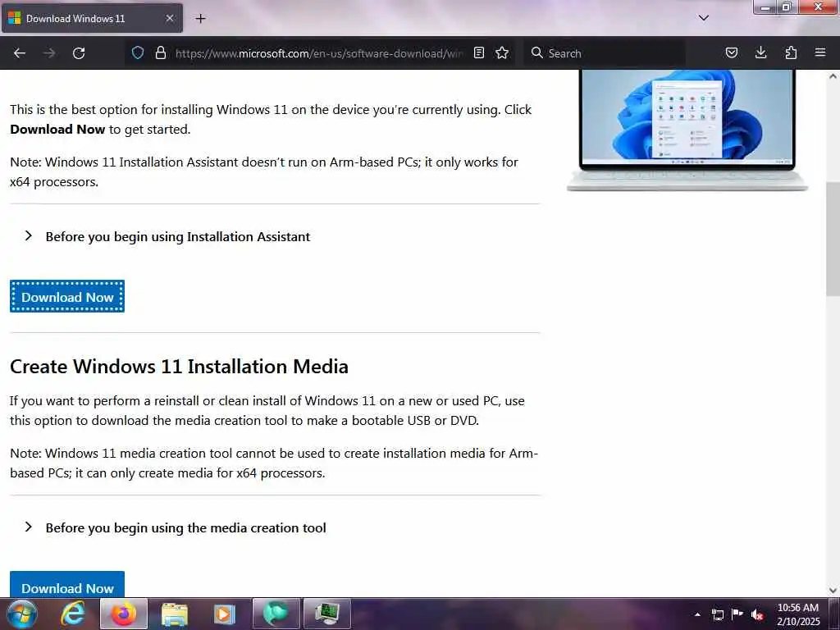Viewport: 840px width, 630px height.
Task: Select Firefox icon in taskbar
Action: [x=124, y=614]
